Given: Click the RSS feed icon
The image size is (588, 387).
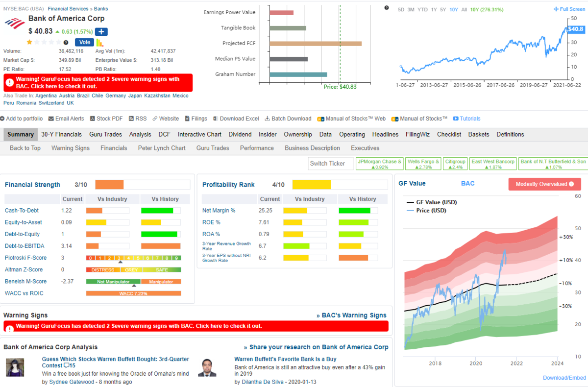Looking at the screenshot, I should click(131, 119).
